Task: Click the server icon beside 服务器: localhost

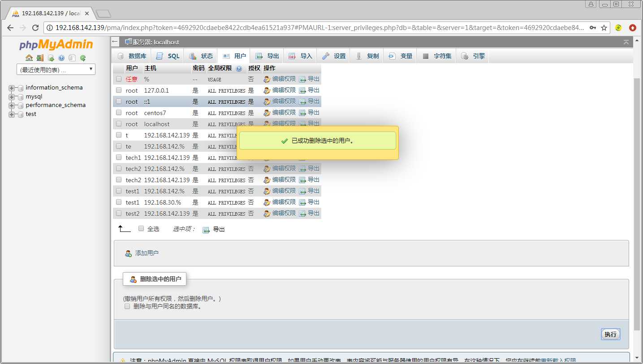Action: [x=128, y=42]
